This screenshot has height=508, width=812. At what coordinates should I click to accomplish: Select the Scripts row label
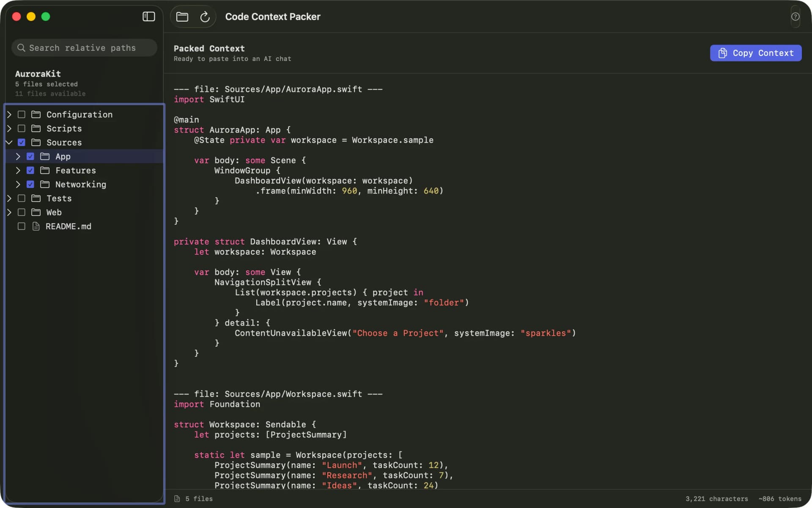tap(64, 128)
